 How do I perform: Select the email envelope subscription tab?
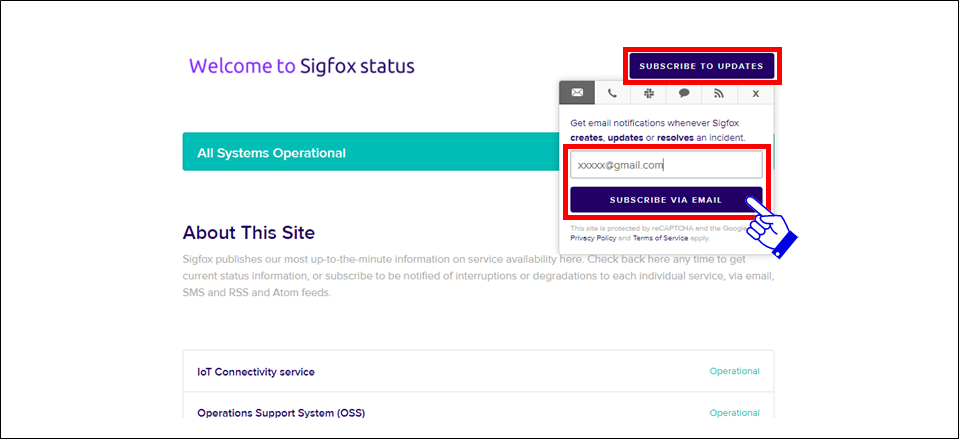click(577, 94)
